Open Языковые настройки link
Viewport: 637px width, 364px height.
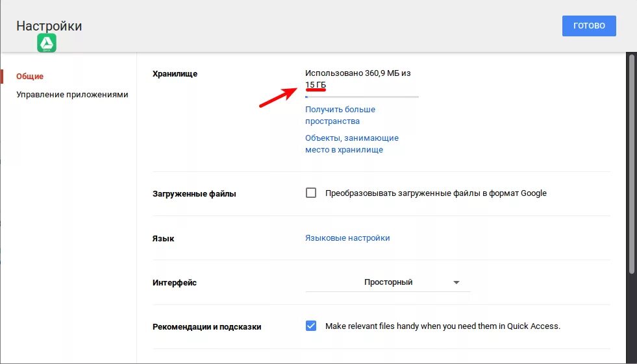[x=347, y=237]
